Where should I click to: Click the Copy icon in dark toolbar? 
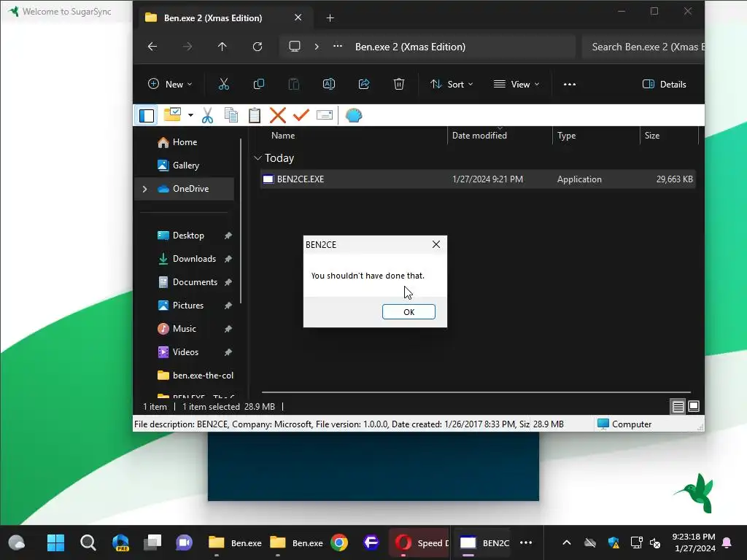pyautogui.click(x=259, y=85)
